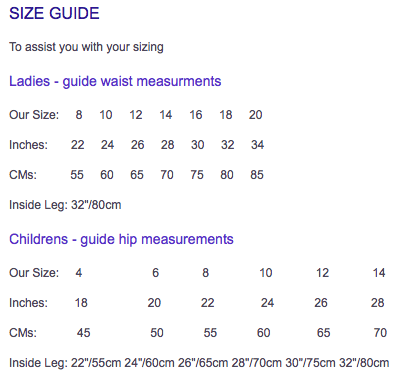
Task: Click the 30"/75cm inside leg entry
Action: coord(310,363)
